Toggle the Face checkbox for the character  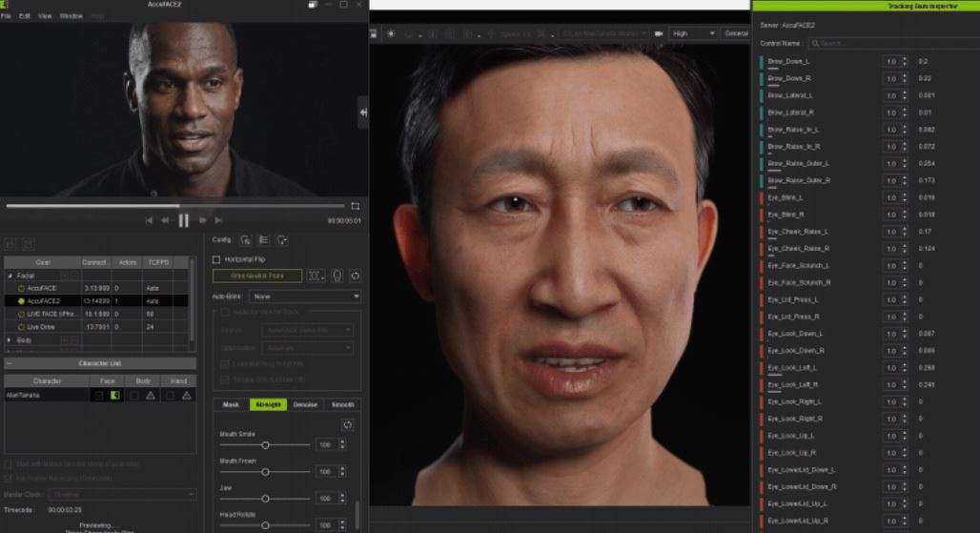[x=98, y=396]
